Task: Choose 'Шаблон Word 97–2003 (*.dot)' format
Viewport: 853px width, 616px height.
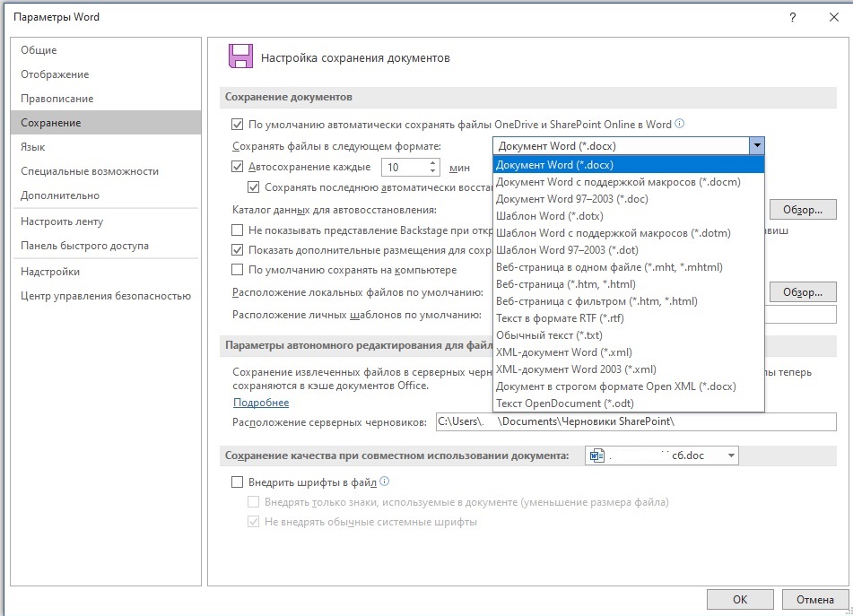Action: tap(629, 250)
